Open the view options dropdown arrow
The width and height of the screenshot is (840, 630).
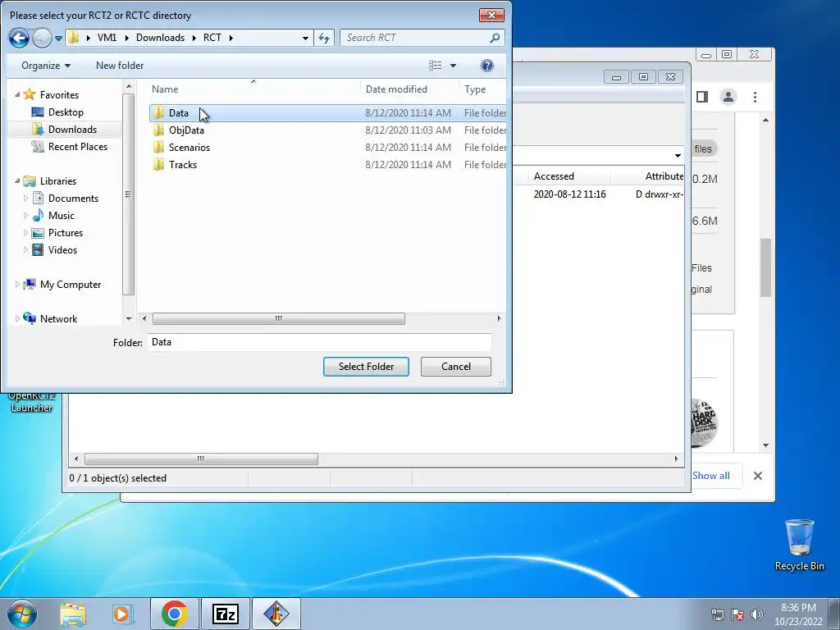(x=453, y=66)
